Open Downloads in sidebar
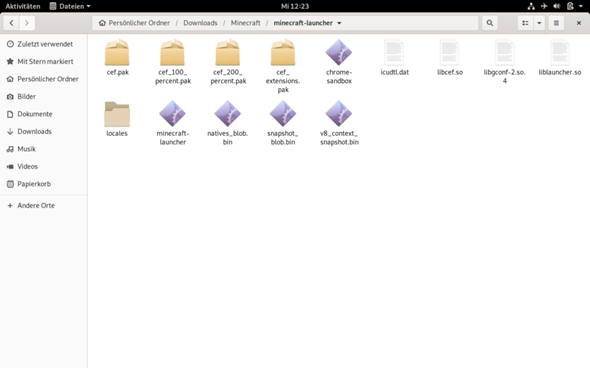The height and width of the screenshot is (368, 590). pyautogui.click(x=44, y=131)
